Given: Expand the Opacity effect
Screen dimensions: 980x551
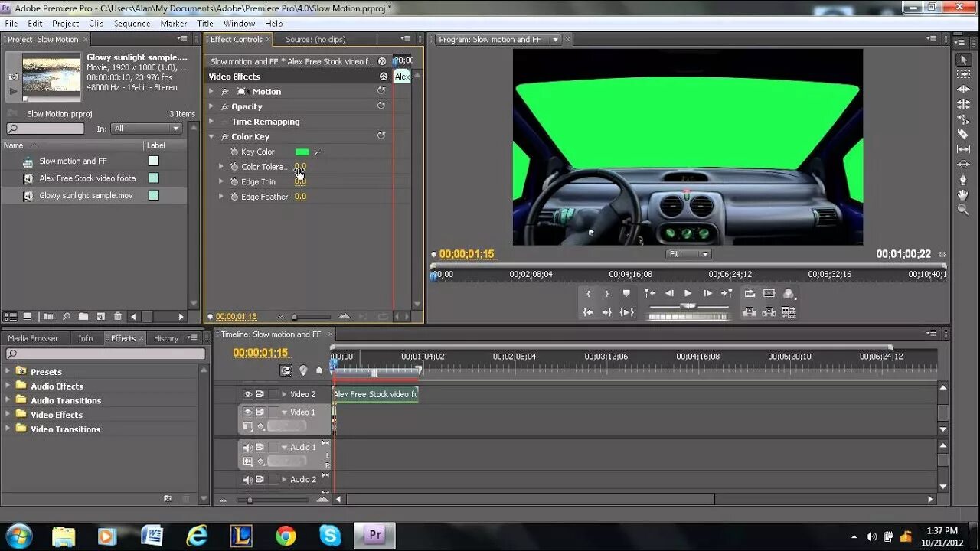Looking at the screenshot, I should point(212,106).
